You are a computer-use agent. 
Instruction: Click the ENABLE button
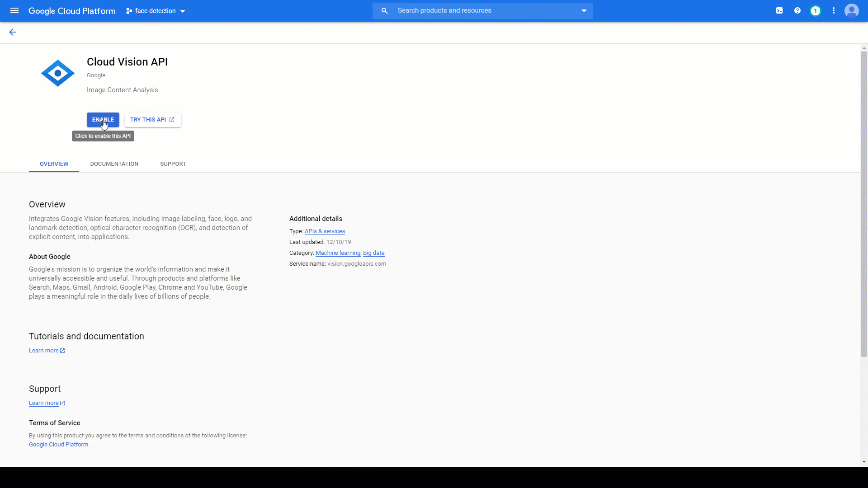point(103,119)
